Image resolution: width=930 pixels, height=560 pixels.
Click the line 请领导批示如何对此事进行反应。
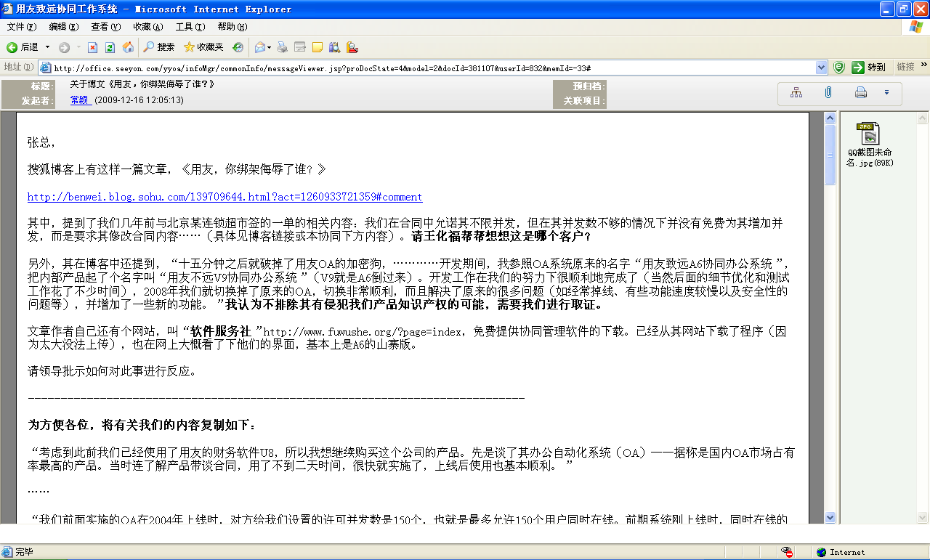coord(113,371)
